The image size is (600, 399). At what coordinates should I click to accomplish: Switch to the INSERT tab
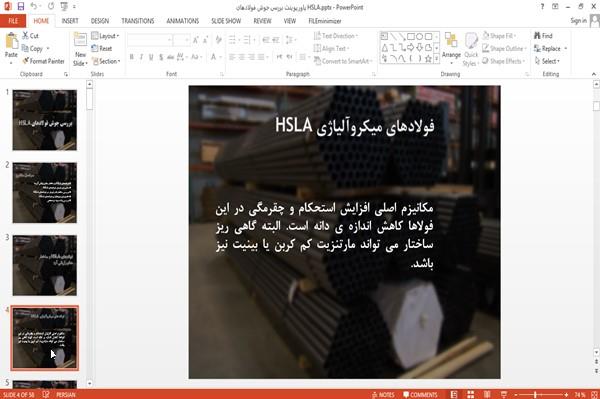(70, 21)
